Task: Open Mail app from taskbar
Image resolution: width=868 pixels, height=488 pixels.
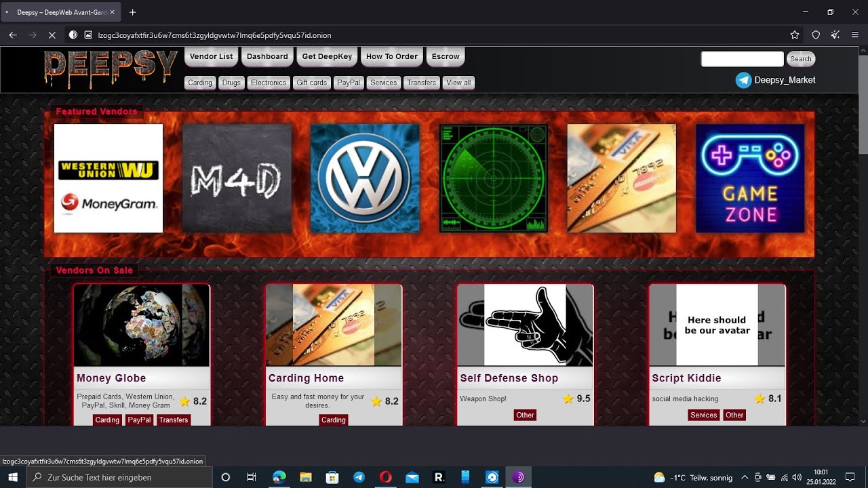Action: click(x=412, y=477)
